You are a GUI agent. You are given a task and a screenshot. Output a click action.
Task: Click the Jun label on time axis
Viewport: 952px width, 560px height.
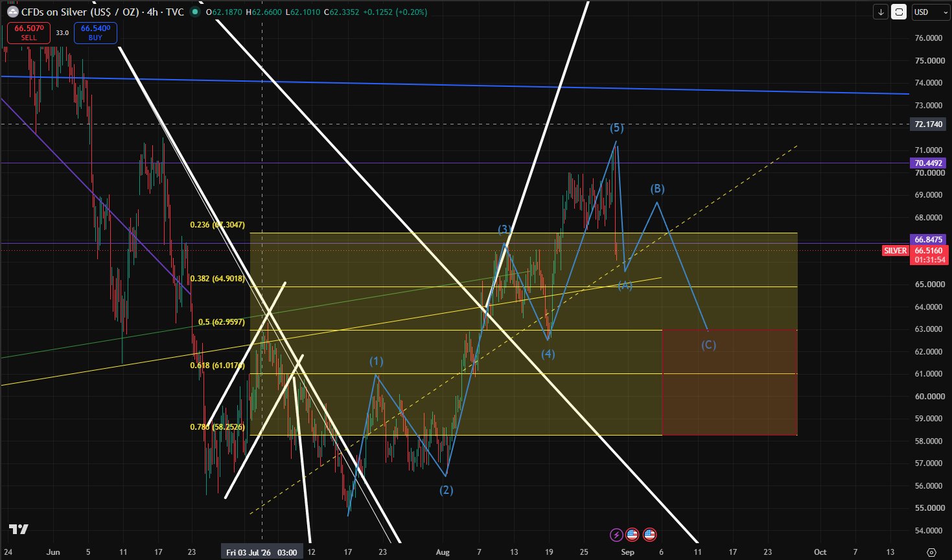(53, 552)
